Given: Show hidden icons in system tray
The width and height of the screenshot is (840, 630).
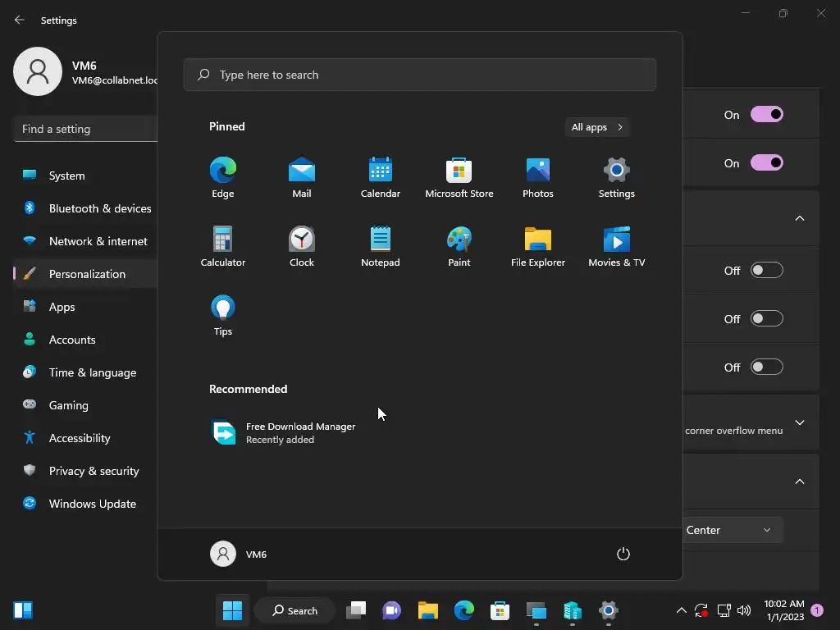Looking at the screenshot, I should [682, 610].
